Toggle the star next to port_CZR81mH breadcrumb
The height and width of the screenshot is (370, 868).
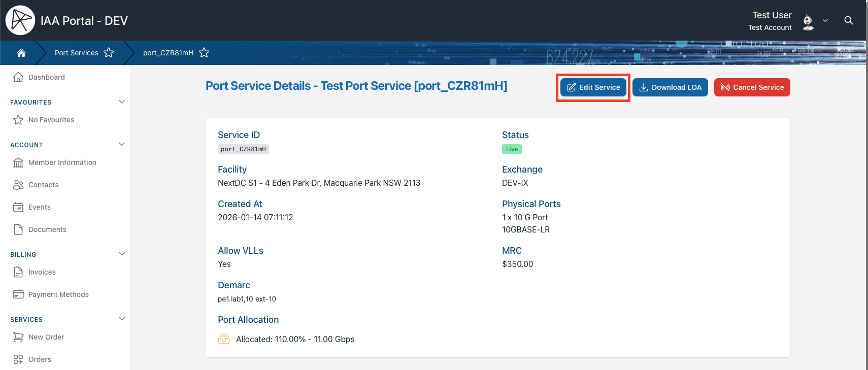tap(204, 53)
